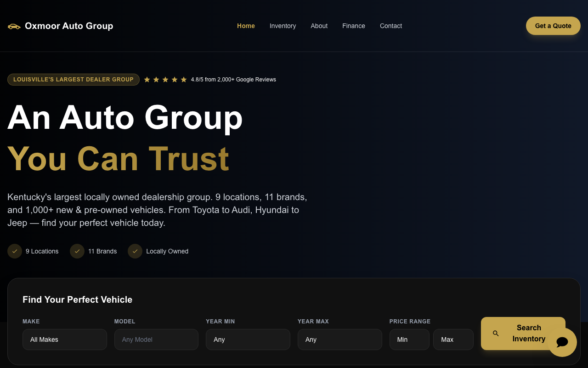Screen dimensions: 588x368
Task: Click the Oxmoor Auto Group brand name
Action: coord(69,26)
